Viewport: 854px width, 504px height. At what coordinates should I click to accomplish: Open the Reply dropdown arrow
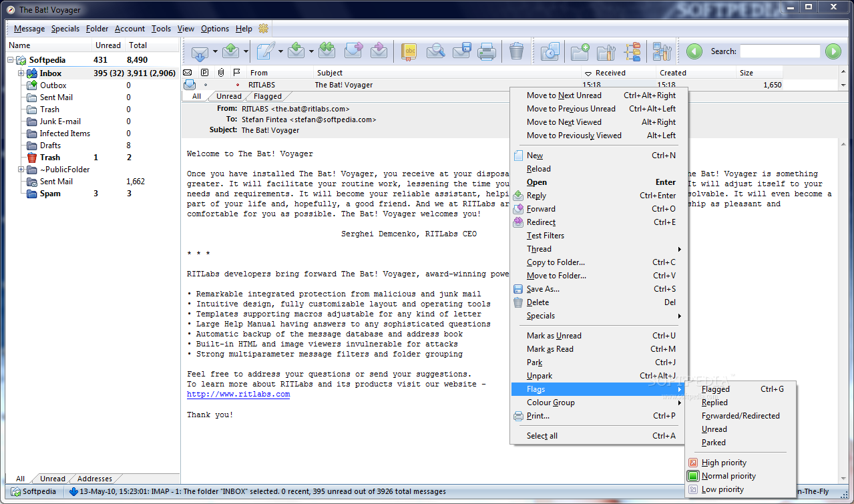pyautogui.click(x=312, y=51)
